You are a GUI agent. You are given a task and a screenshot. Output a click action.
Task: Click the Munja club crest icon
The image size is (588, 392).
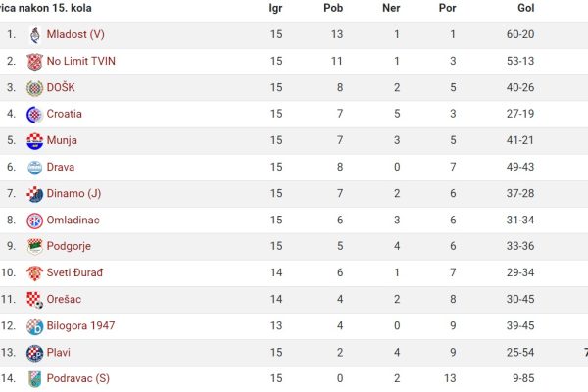pyautogui.click(x=35, y=141)
